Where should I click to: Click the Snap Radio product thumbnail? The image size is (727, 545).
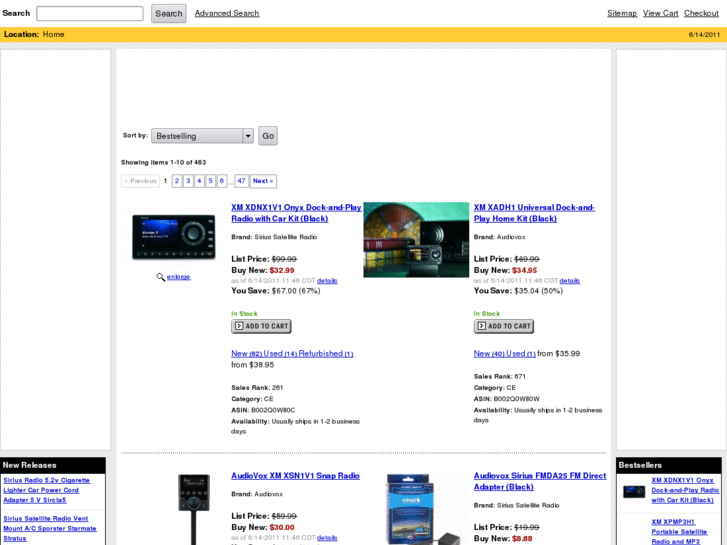(x=194, y=508)
